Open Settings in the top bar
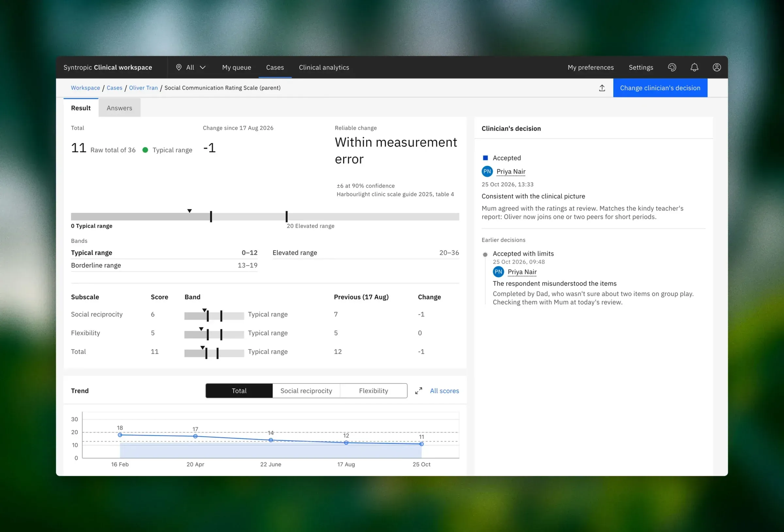 tap(641, 68)
